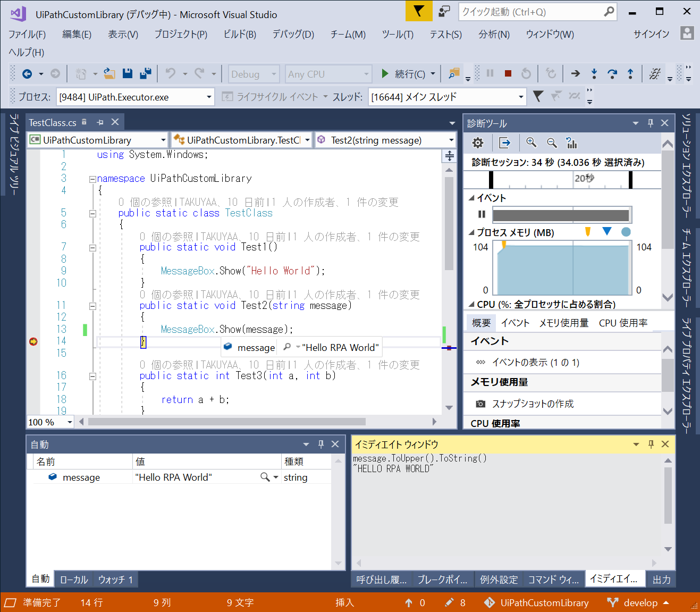Click the account avatar icon next to サインイン
The image size is (700, 612).
pyautogui.click(x=687, y=33)
